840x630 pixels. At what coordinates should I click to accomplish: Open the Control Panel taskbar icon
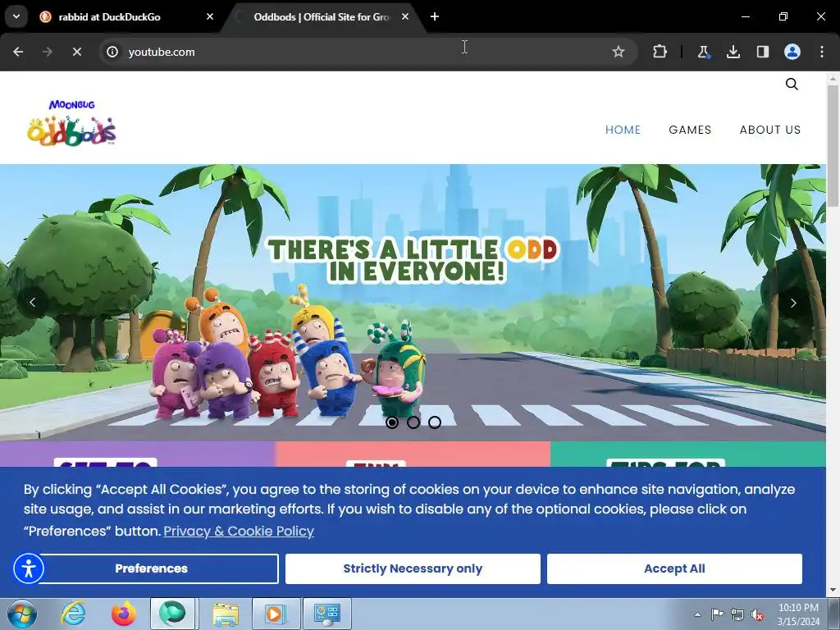326,614
